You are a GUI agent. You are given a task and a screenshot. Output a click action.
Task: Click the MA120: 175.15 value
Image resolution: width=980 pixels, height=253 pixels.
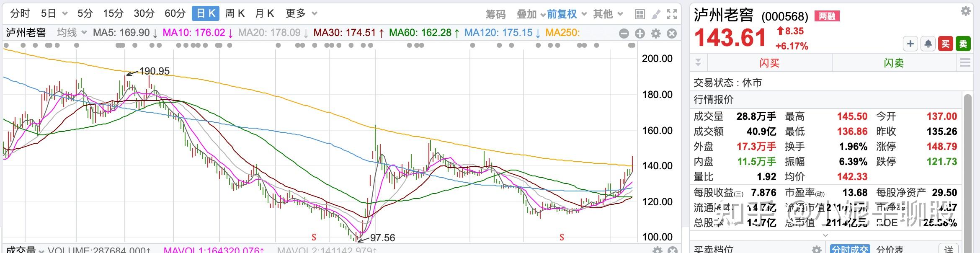(502, 33)
